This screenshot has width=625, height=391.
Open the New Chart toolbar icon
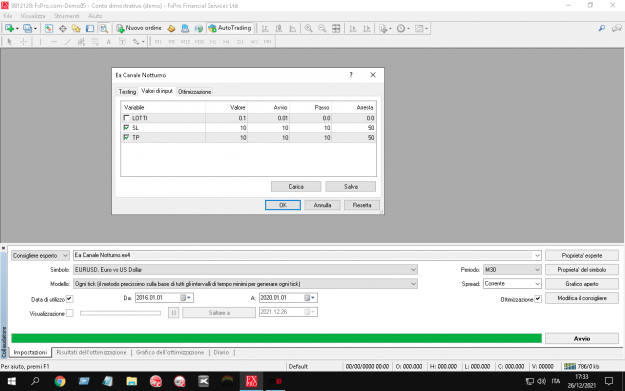click(x=10, y=28)
